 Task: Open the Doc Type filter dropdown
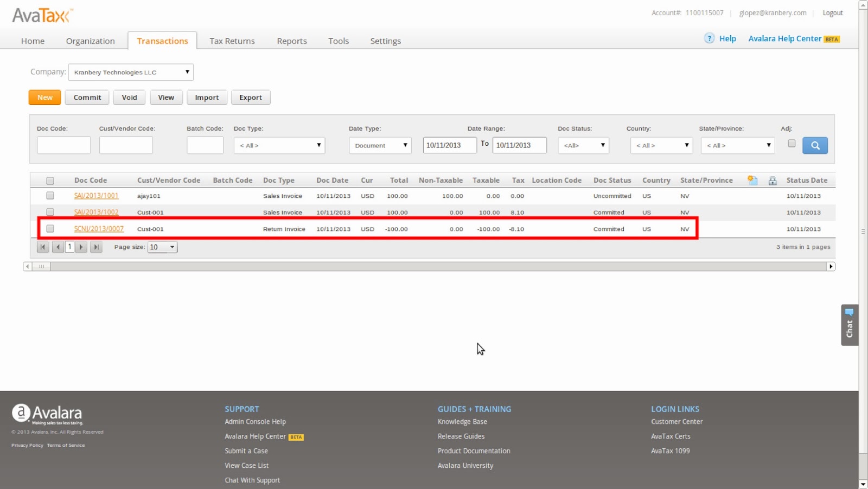279,145
